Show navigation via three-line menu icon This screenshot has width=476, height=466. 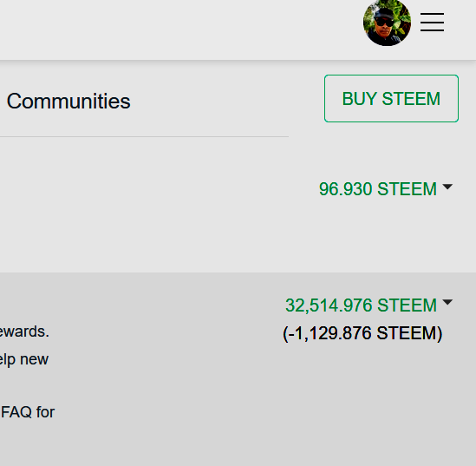[432, 23]
